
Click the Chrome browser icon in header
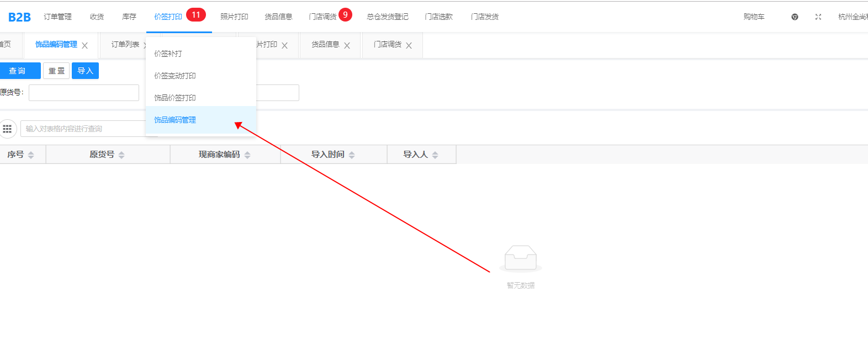coord(795,17)
